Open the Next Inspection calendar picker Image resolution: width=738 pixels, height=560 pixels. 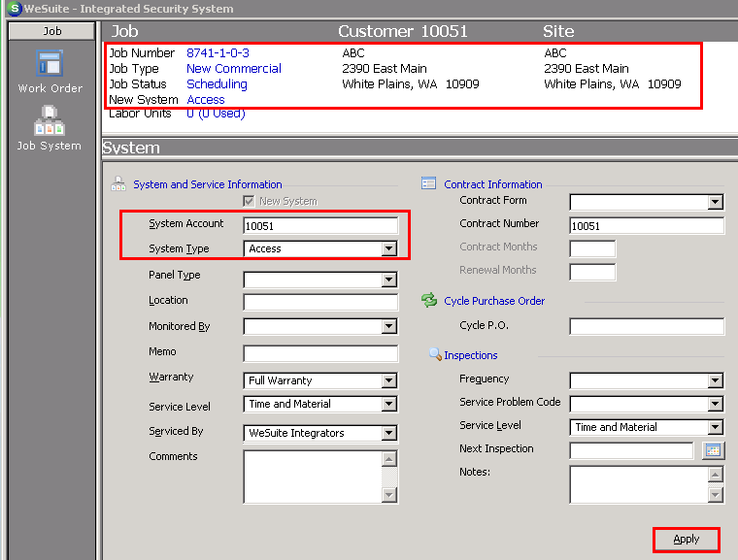[713, 450]
